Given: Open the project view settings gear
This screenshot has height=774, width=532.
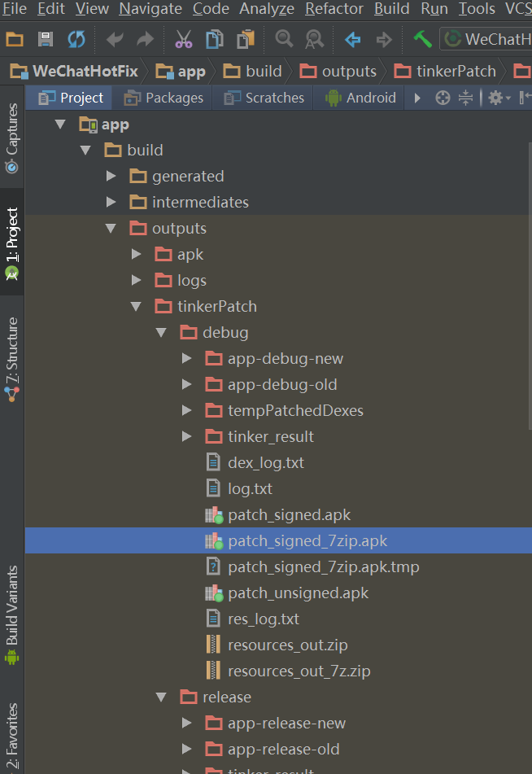Looking at the screenshot, I should tap(499, 98).
